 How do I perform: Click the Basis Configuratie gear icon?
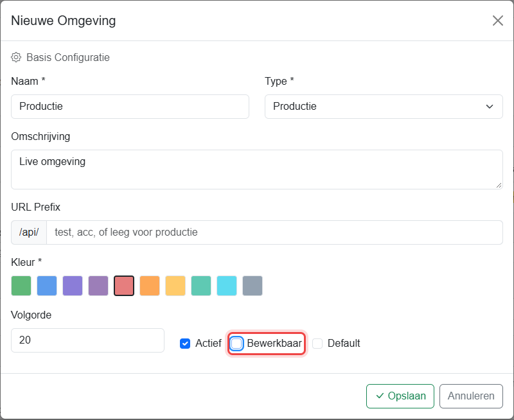pos(16,57)
